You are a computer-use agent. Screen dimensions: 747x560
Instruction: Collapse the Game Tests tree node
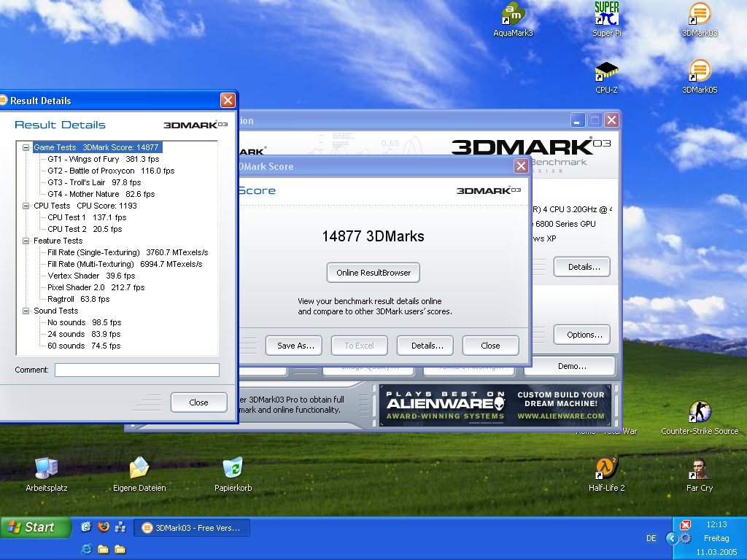tap(26, 147)
